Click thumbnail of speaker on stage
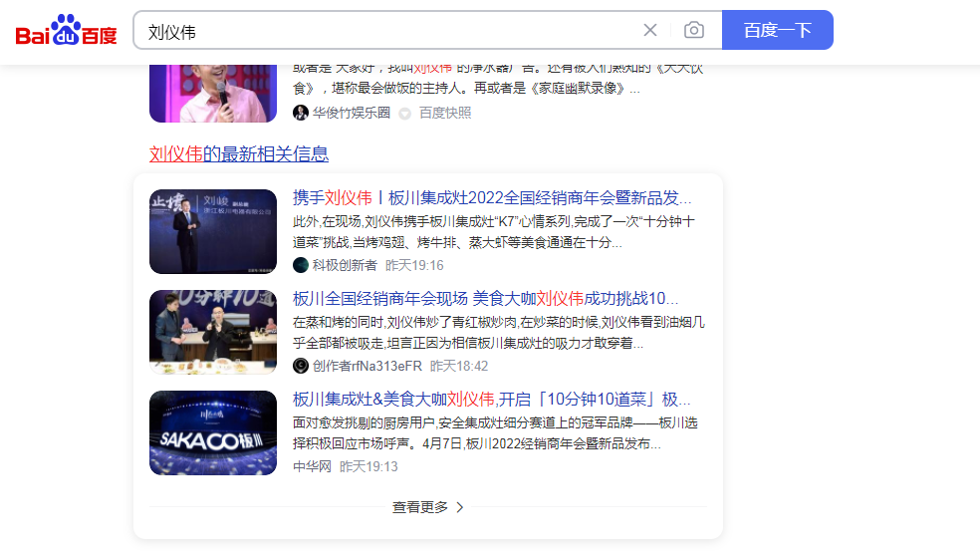Viewport: 980px width, 556px height. (213, 231)
